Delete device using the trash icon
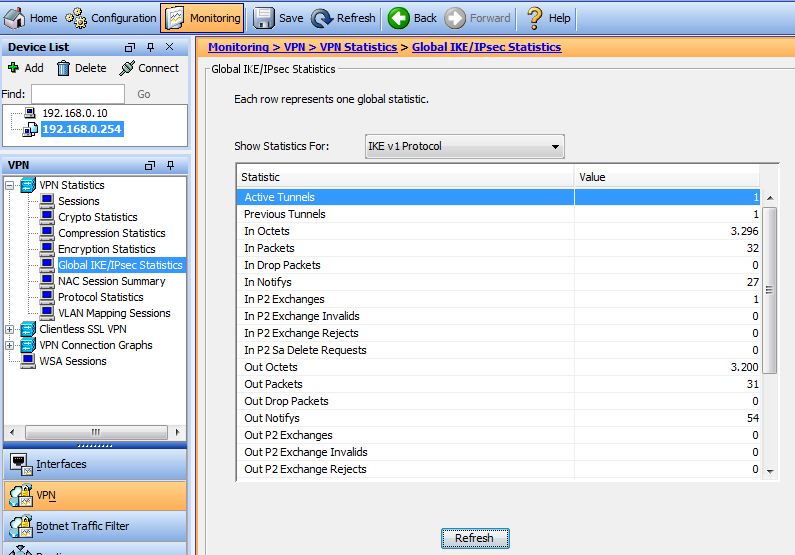This screenshot has height=555, width=795. tap(82, 68)
